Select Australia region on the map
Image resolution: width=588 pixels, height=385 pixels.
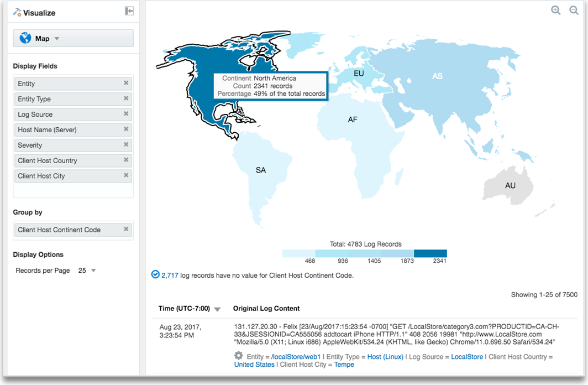pos(510,186)
